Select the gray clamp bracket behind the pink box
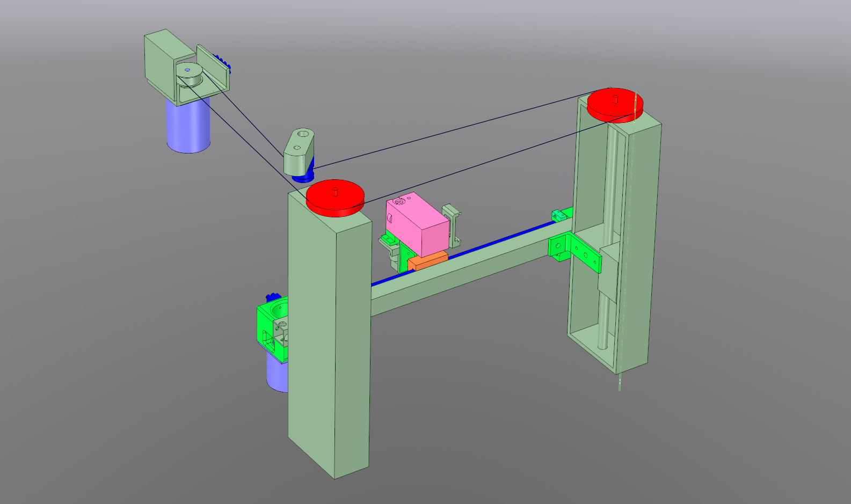Image resolution: width=851 pixels, height=504 pixels. click(452, 224)
